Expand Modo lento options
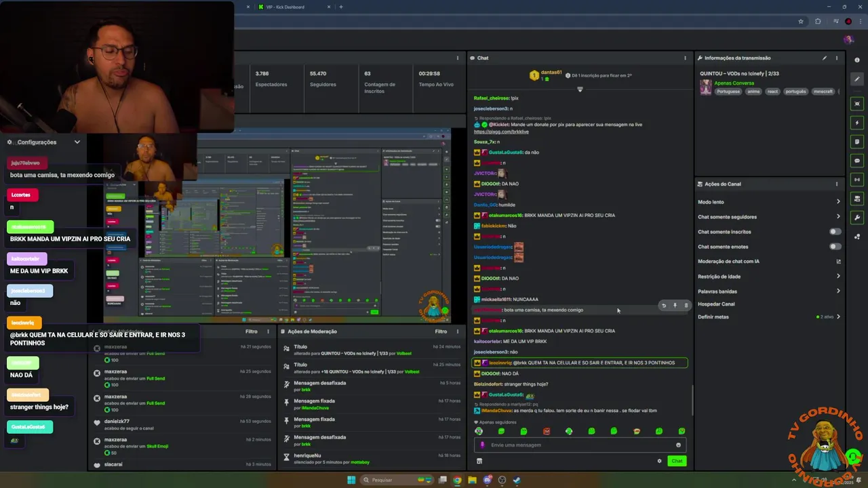The height and width of the screenshot is (488, 868). pos(838,202)
